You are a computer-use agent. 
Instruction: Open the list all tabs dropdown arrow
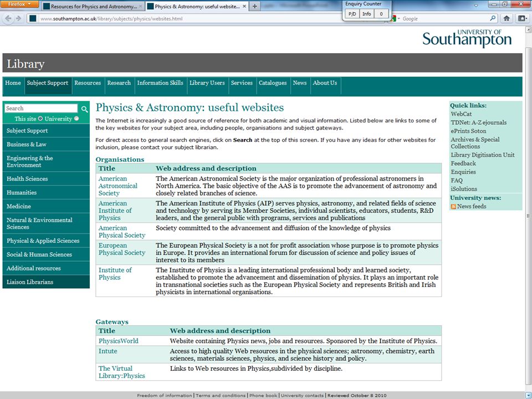click(x=476, y=6)
